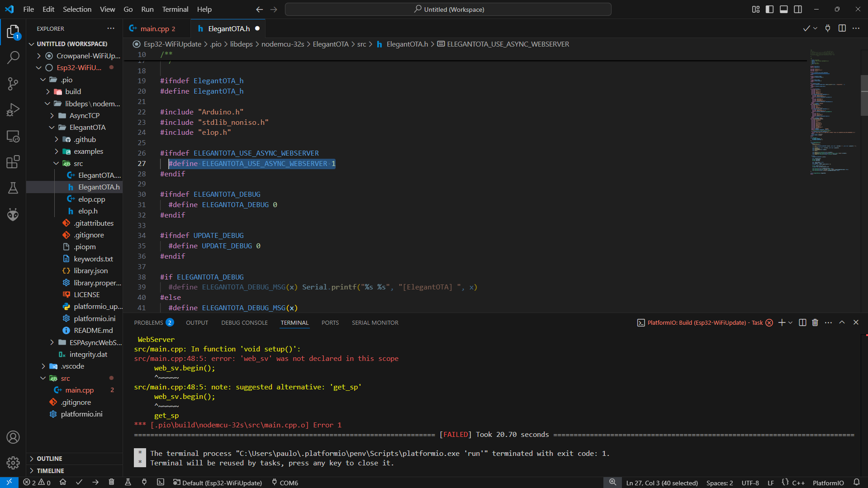Open the Extensions view
Image resolution: width=868 pixels, height=488 pixels.
(13, 162)
